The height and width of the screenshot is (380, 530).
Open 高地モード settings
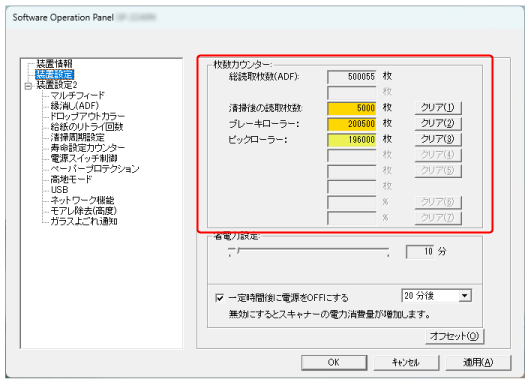click(71, 179)
